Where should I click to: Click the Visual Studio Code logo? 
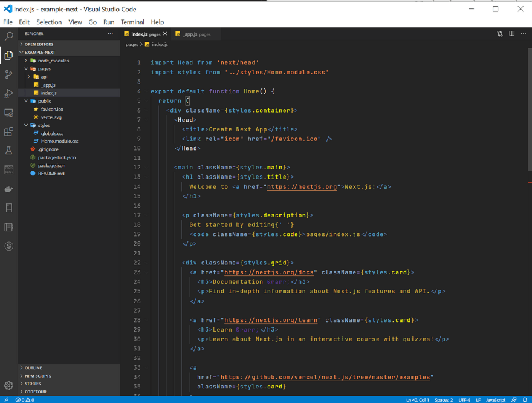(7, 9)
